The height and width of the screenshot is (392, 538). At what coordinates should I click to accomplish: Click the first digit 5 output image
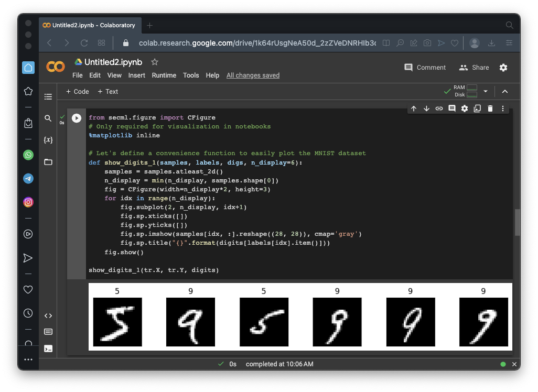(x=117, y=322)
